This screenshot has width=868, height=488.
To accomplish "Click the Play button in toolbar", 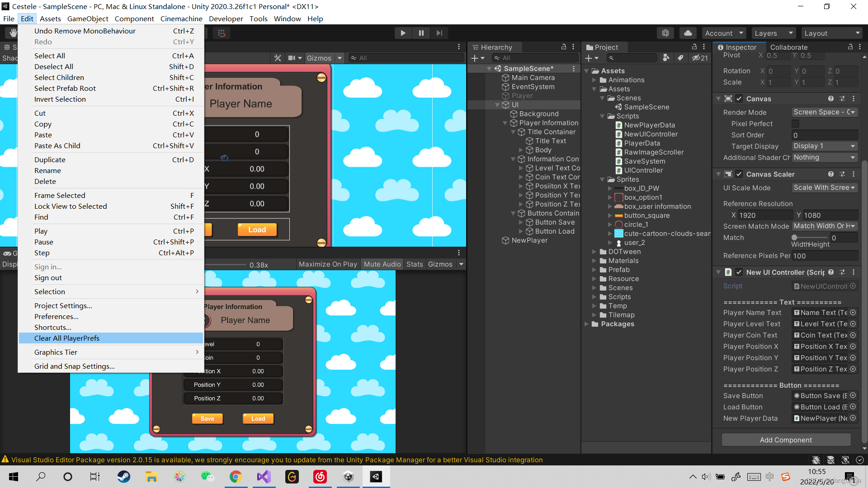I will [x=403, y=33].
